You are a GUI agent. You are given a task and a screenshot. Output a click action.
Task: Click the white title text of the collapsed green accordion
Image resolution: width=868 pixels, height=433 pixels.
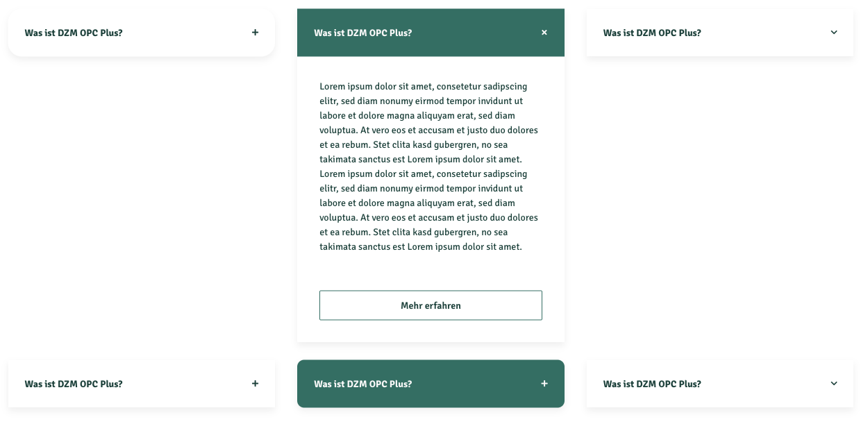[362, 384]
